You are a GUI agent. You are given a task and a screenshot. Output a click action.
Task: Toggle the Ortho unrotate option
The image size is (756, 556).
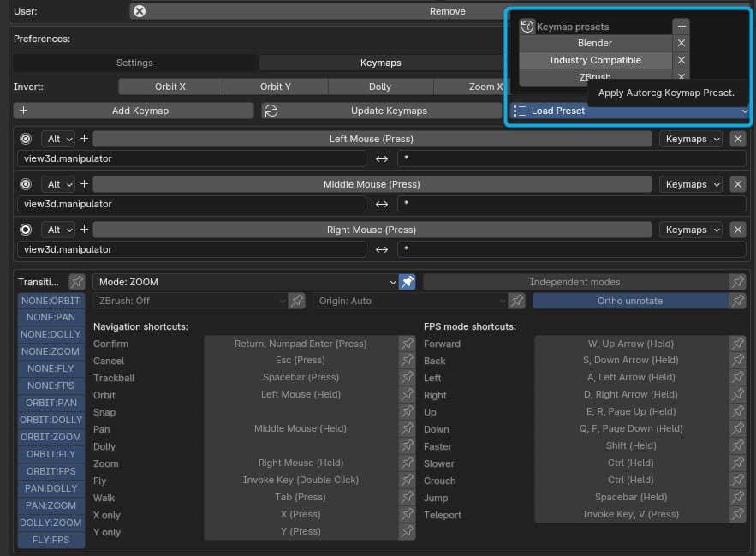[x=630, y=301]
